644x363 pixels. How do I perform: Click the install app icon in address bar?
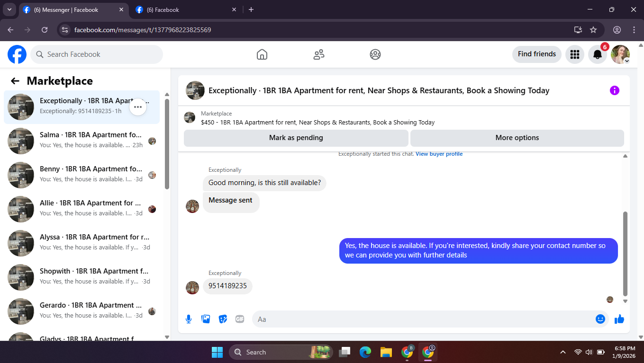coord(578,30)
